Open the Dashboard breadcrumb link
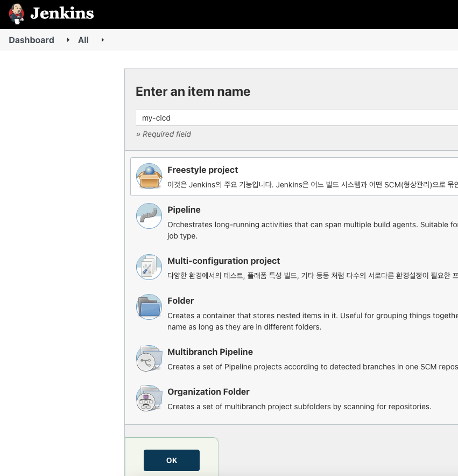Screen dimensions: 458x476 tap(31, 40)
